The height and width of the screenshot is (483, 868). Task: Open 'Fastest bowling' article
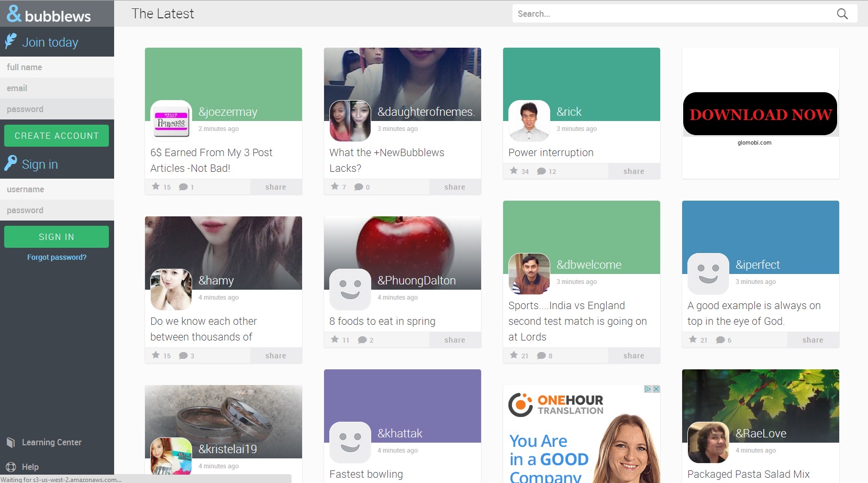coord(366,474)
